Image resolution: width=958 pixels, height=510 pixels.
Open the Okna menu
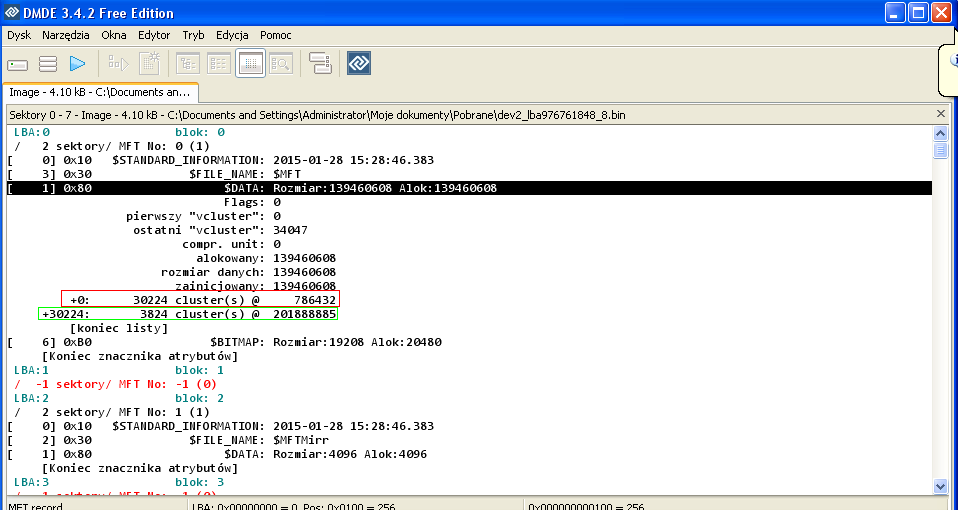[114, 35]
